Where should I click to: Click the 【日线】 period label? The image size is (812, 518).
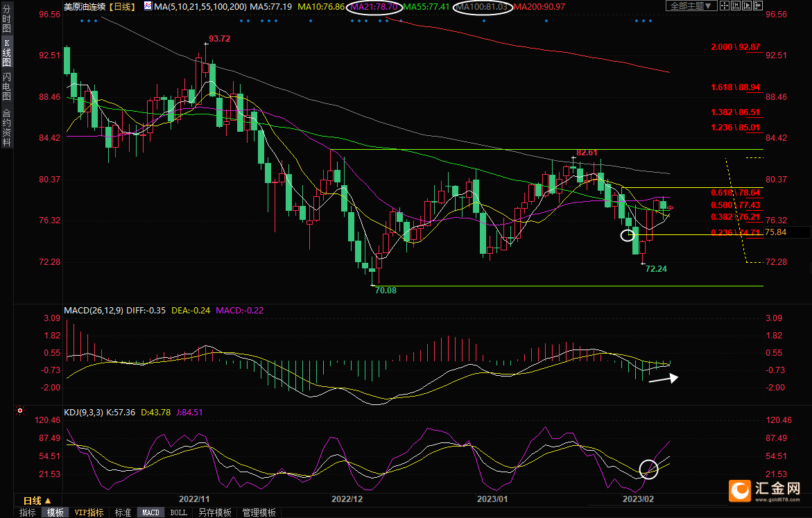[x=122, y=7]
